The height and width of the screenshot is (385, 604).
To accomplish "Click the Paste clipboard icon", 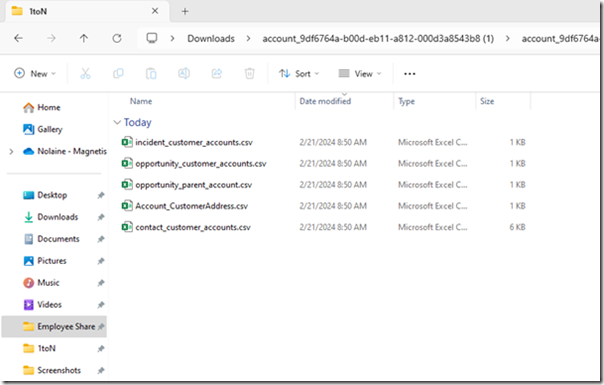I will pyautogui.click(x=151, y=73).
